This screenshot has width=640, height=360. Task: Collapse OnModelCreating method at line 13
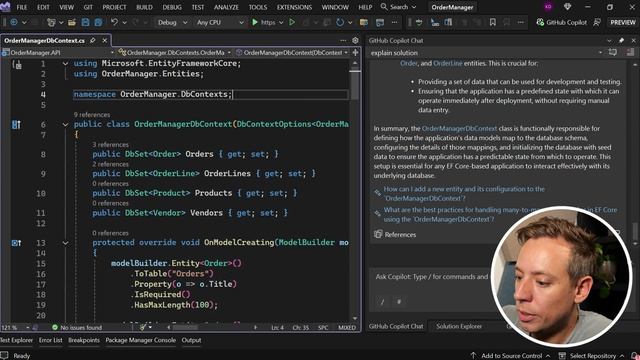[x=65, y=243]
